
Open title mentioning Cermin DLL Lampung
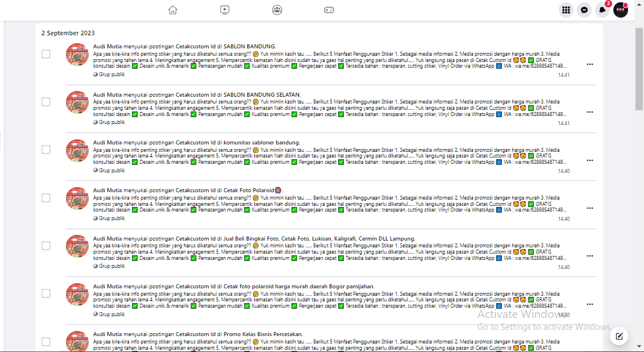(x=254, y=238)
